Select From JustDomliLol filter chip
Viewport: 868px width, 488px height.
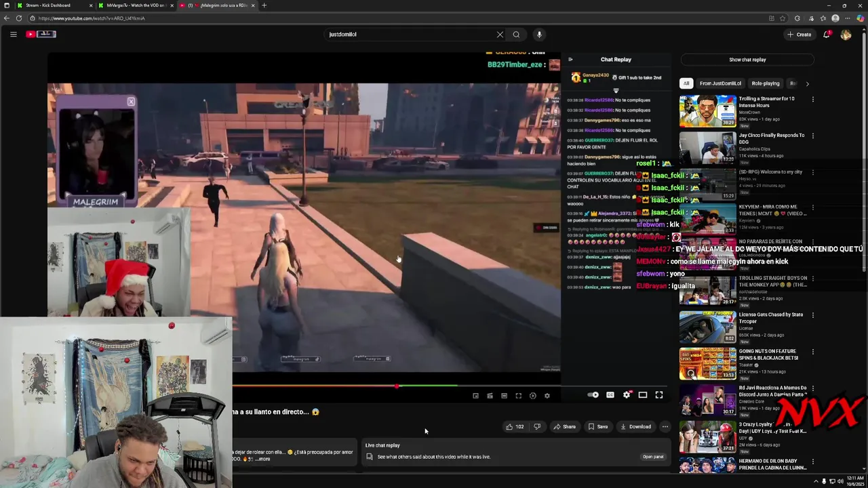(720, 83)
